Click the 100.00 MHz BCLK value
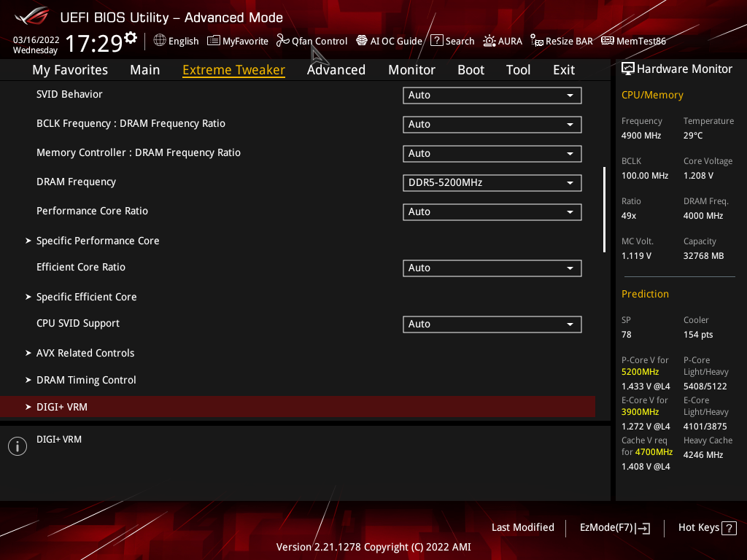Image resolution: width=747 pixels, height=560 pixels. (645, 176)
